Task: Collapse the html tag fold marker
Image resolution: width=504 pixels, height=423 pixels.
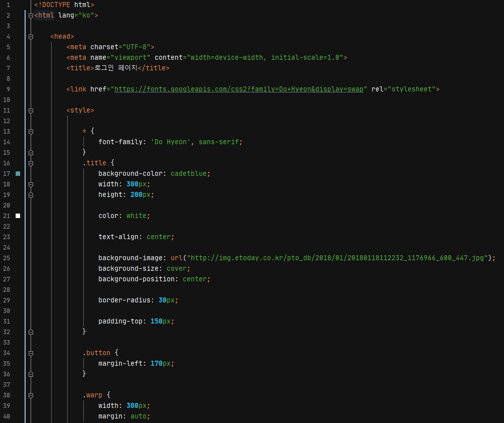Action: 31,16
